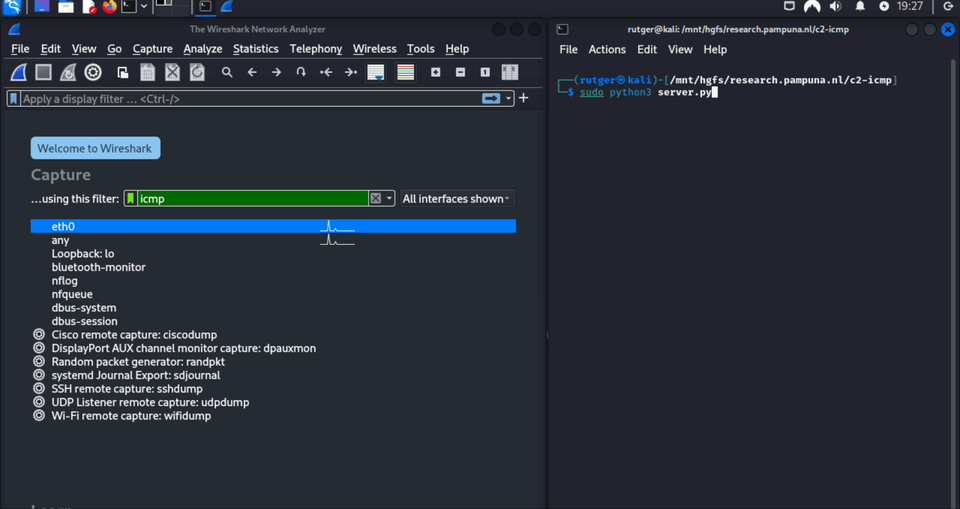Click the volume speaker icon in system tray
The height and width of the screenshot is (509, 960).
tap(835, 7)
